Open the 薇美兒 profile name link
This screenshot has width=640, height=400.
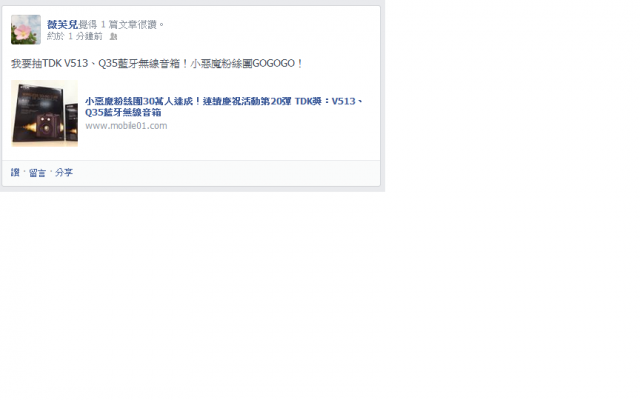click(x=62, y=24)
